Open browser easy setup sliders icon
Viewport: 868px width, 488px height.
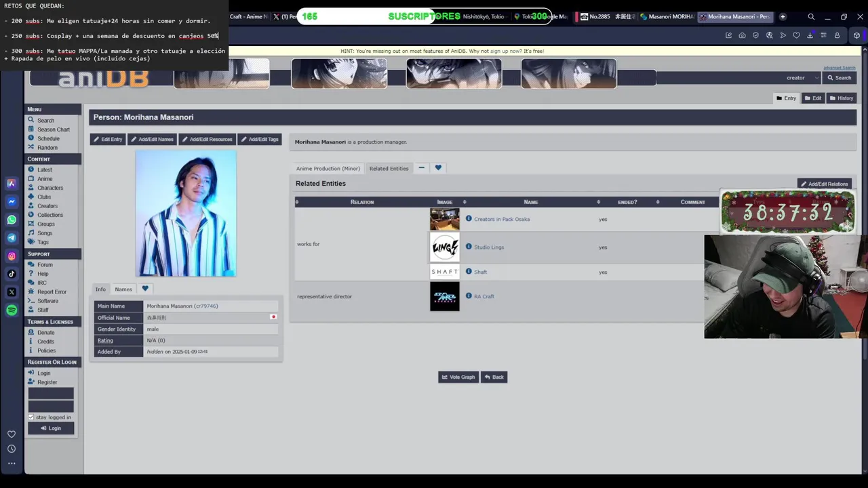click(x=823, y=35)
